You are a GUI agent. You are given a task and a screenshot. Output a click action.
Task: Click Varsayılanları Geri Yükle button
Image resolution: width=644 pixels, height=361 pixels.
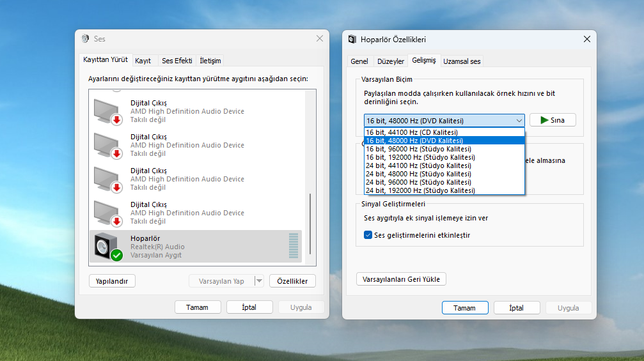[401, 279]
